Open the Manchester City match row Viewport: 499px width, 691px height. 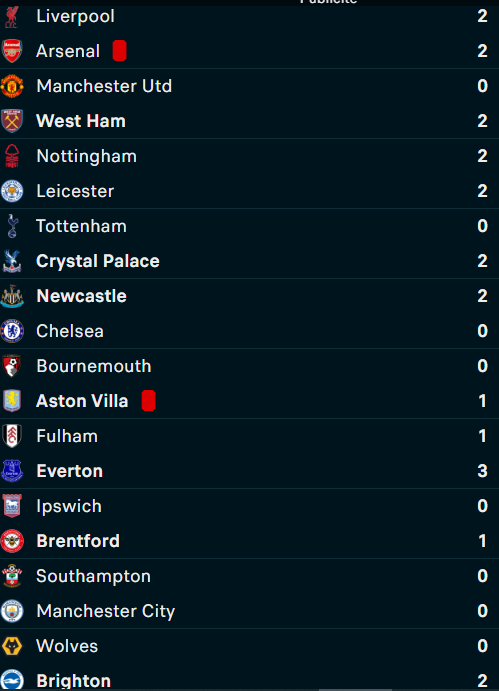click(250, 611)
